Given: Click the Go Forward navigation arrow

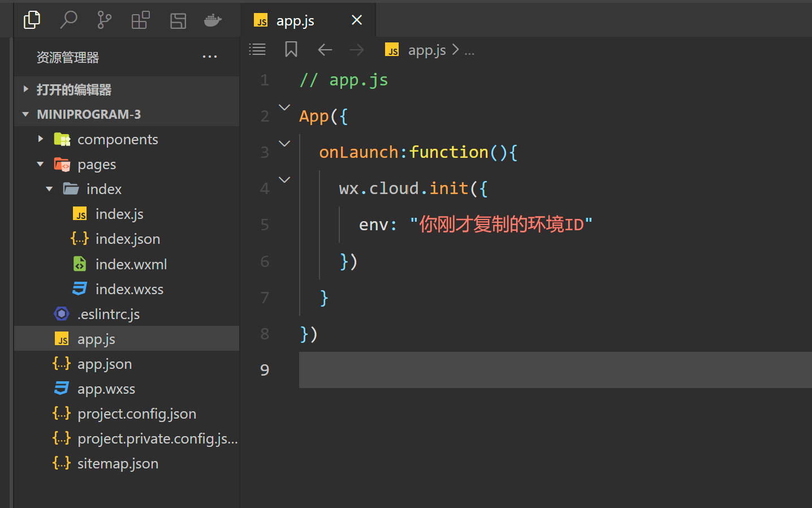Looking at the screenshot, I should tap(357, 49).
